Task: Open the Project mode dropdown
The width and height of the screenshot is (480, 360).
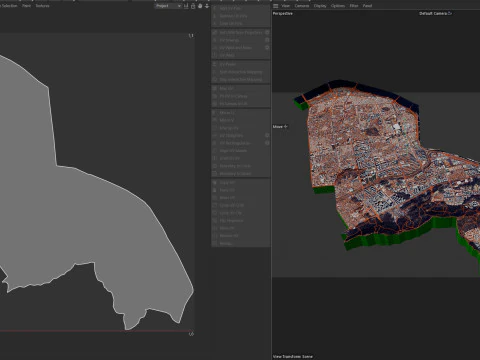Action: coord(168,6)
